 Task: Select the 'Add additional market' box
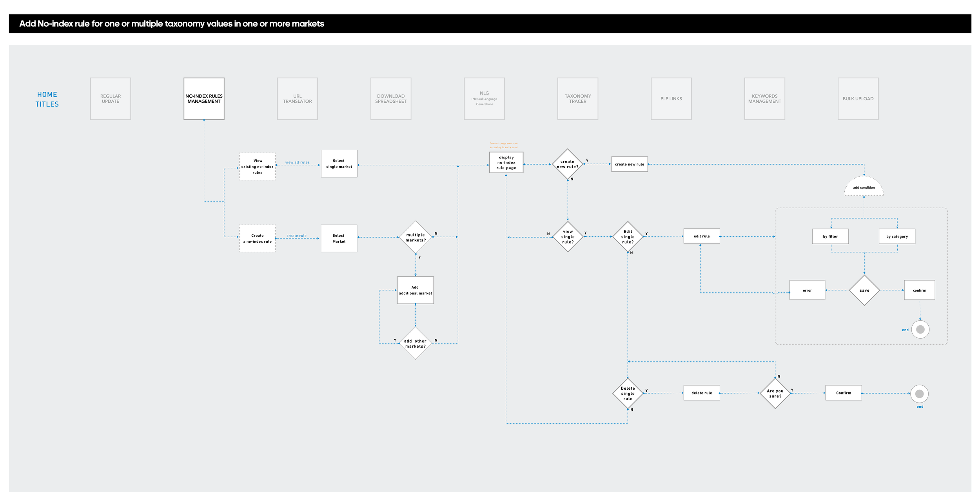pyautogui.click(x=415, y=290)
